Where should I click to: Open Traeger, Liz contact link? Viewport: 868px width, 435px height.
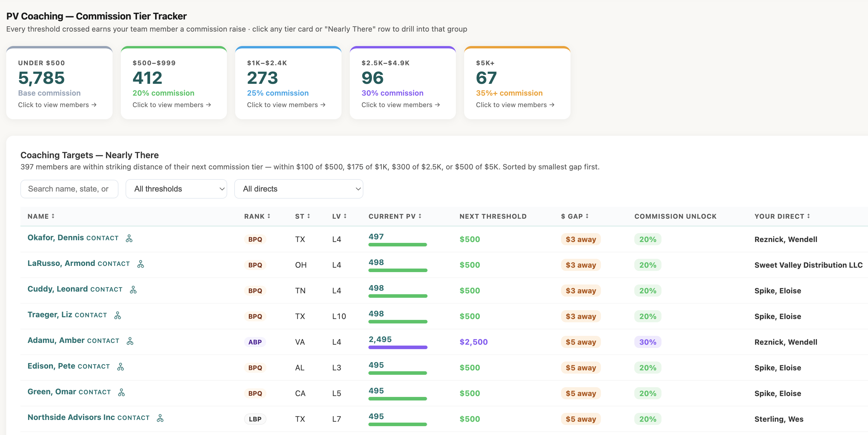[x=91, y=315]
